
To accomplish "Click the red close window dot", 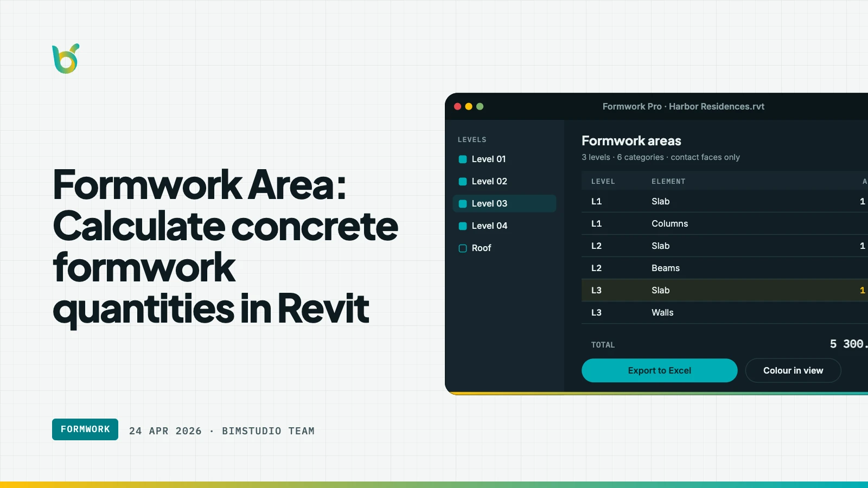I will point(457,106).
